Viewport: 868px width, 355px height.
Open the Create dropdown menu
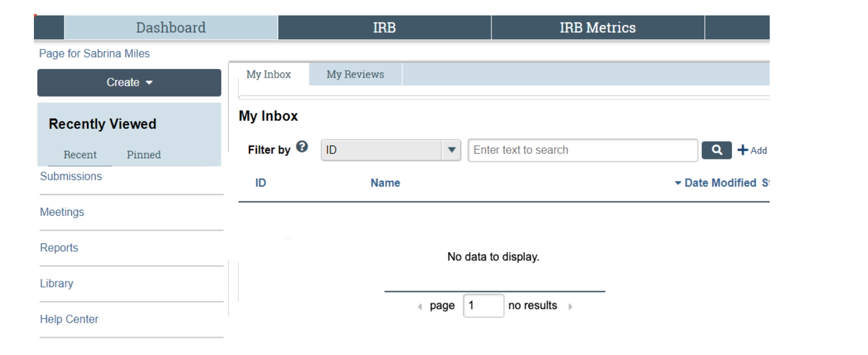click(x=129, y=82)
